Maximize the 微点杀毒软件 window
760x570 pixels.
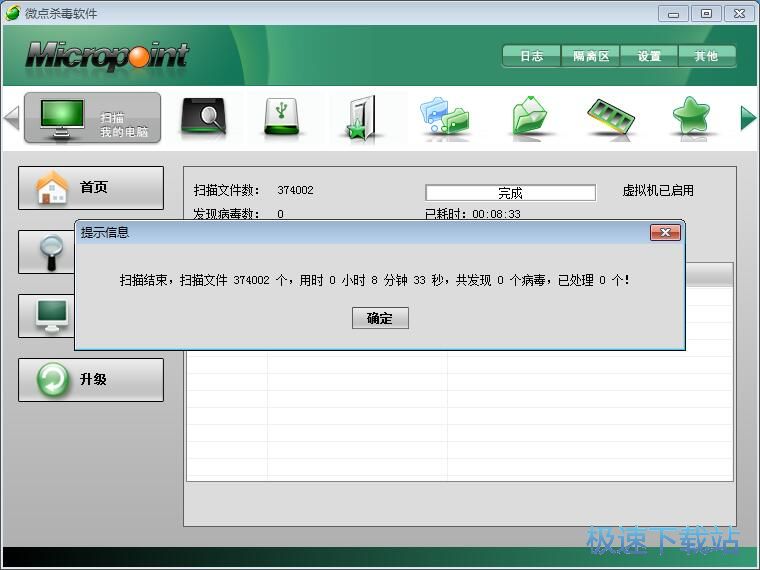[706, 14]
